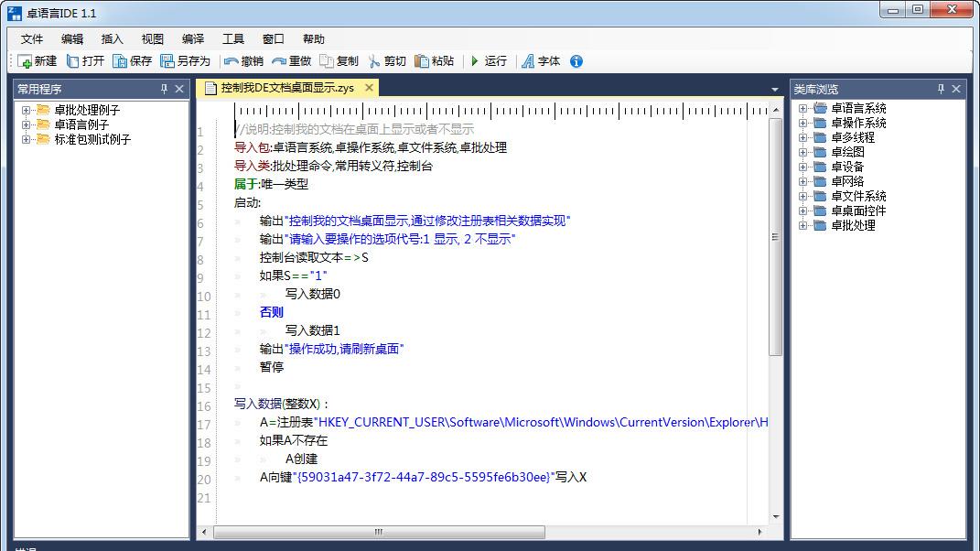This screenshot has height=551, width=980.
Task: Click 控制台读取文本=>S on line 8
Action: pos(315,258)
